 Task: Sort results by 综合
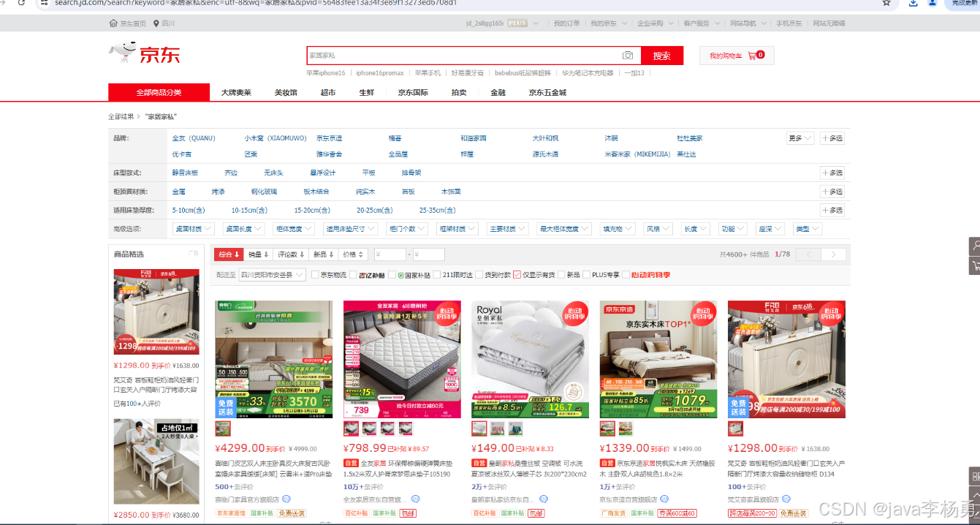[x=229, y=254]
